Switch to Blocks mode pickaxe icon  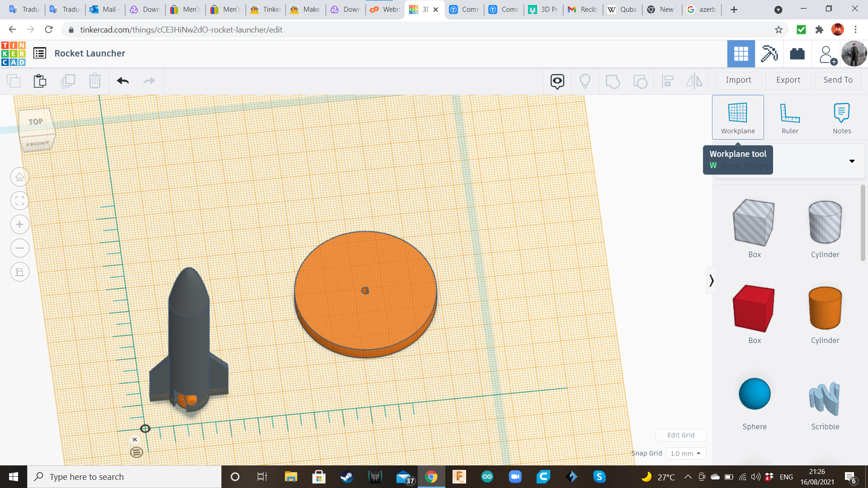(x=769, y=54)
